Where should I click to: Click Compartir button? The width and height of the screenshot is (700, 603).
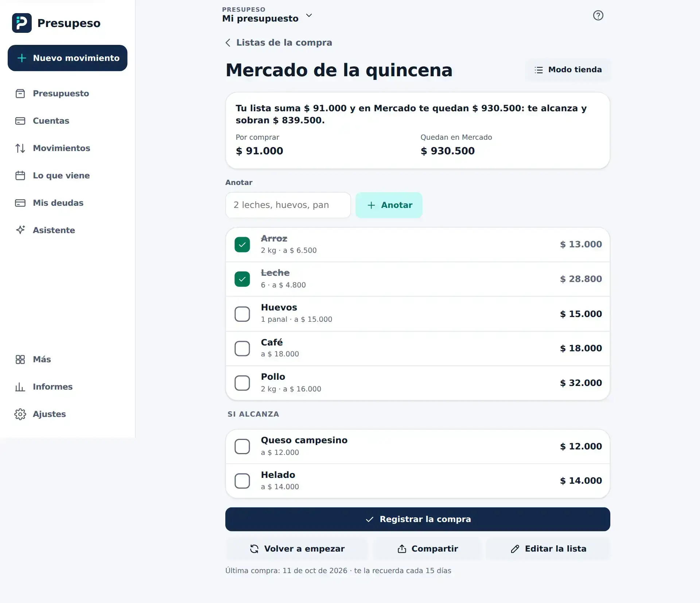(427, 549)
